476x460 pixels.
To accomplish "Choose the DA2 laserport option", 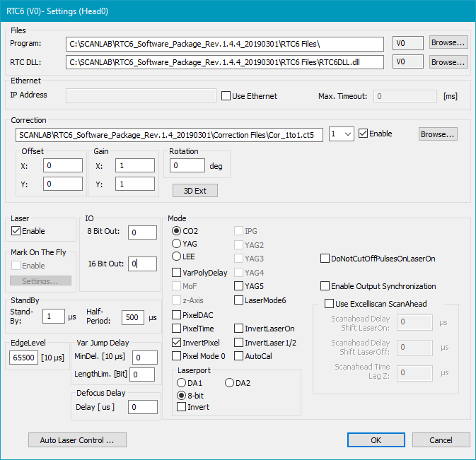I will click(230, 382).
